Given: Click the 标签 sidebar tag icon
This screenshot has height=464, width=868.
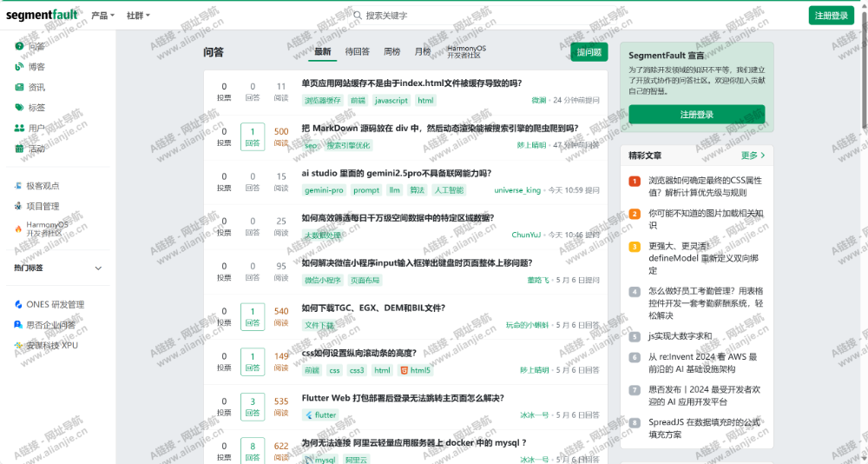Looking at the screenshot, I should [x=19, y=108].
